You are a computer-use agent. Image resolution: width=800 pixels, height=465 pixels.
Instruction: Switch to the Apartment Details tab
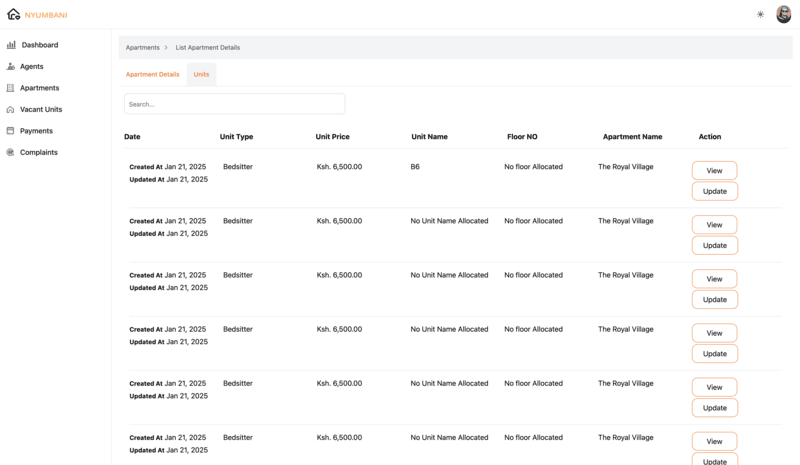[x=152, y=75]
